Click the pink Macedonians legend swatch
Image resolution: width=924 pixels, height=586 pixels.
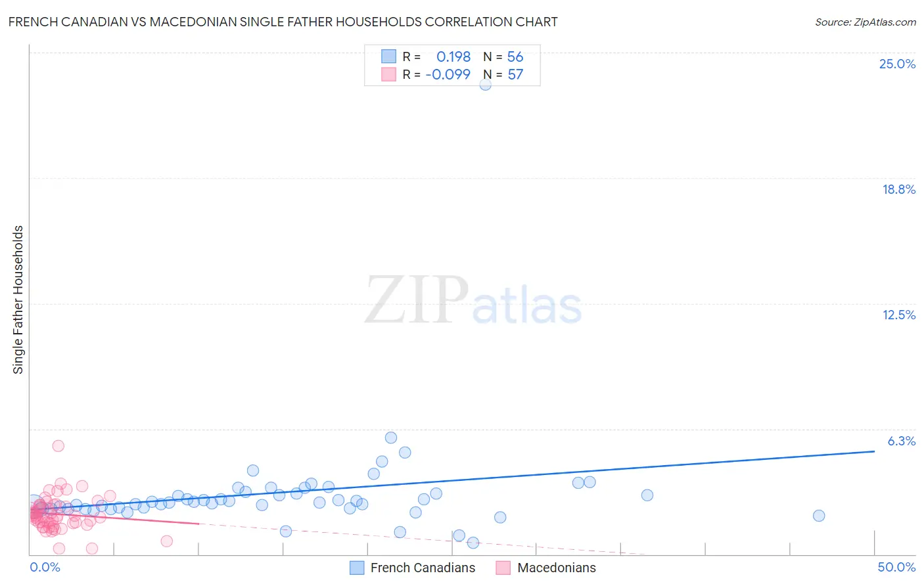[503, 568]
